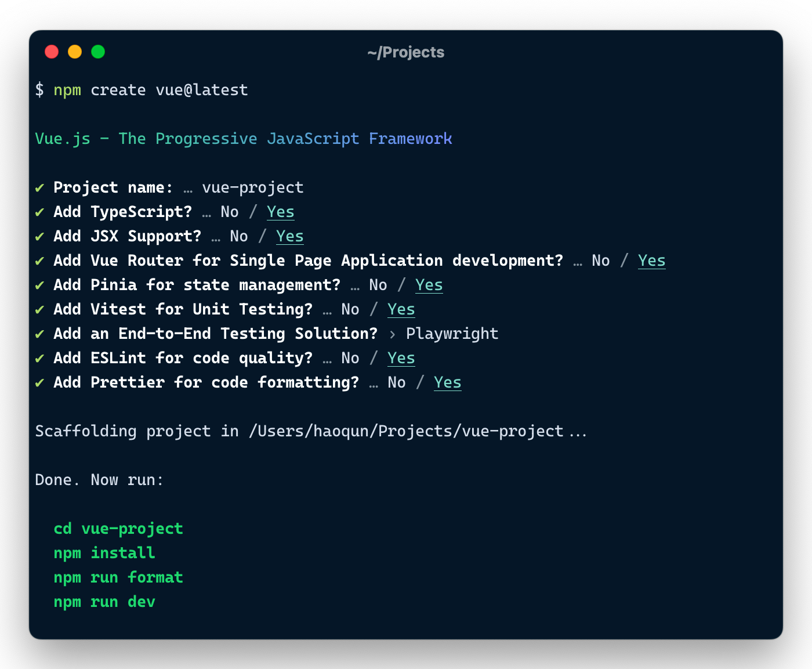Click the dollar sign shell prompt symbol
The width and height of the screenshot is (812, 669).
coord(39,90)
